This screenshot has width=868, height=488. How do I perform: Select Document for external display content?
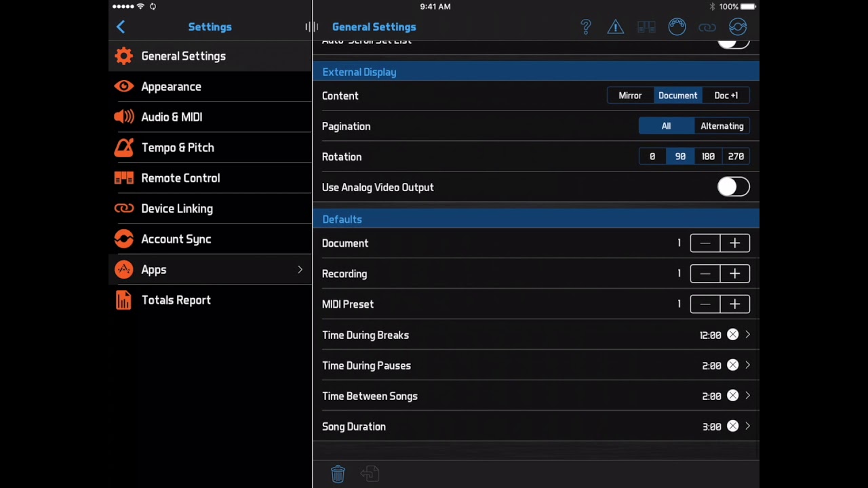pyautogui.click(x=677, y=96)
